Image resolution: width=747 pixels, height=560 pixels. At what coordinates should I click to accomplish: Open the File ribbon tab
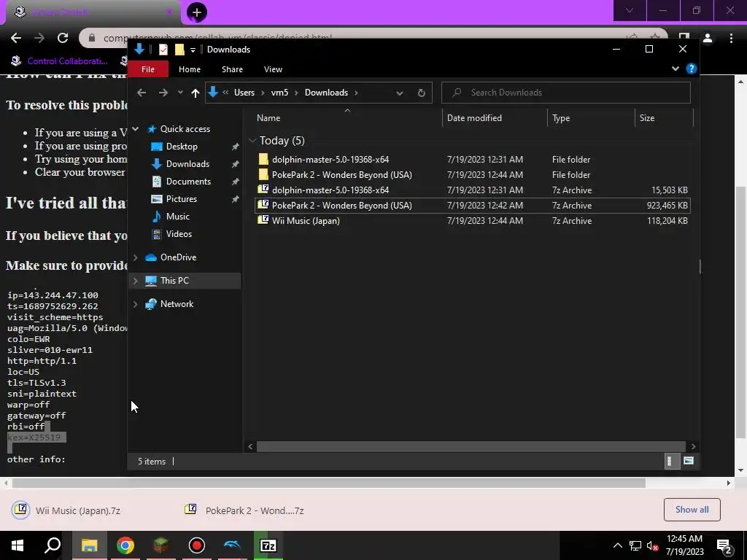[147, 69]
